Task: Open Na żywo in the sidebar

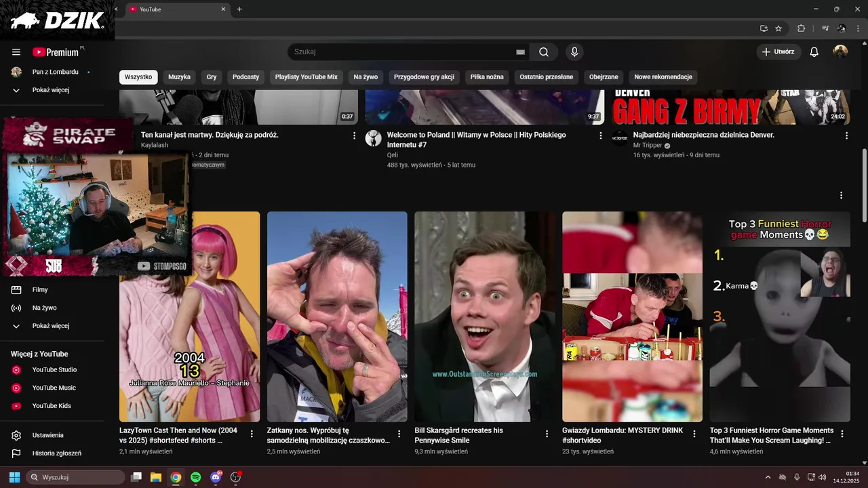Action: point(53,308)
